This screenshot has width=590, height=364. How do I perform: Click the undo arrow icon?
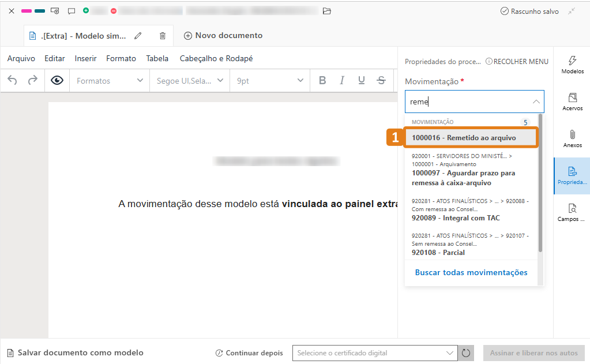point(13,81)
